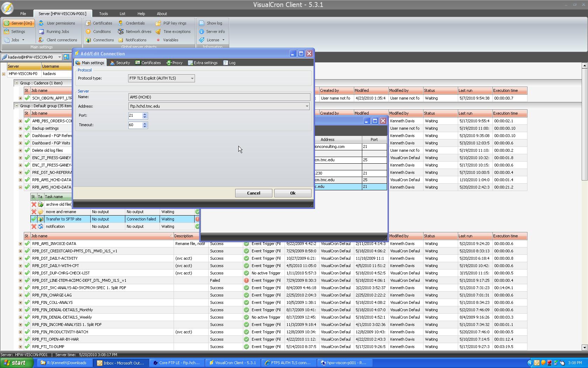This screenshot has height=368, width=588.
Task: Open Variables list
Action: click(x=167, y=40)
